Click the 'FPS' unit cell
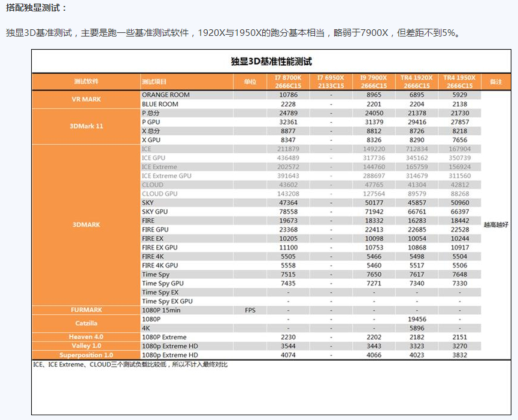This screenshot has width=518, height=420. [250, 310]
